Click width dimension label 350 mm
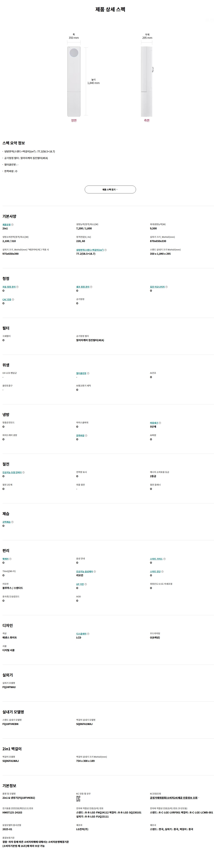214x868 pixels. pyautogui.click(x=74, y=38)
